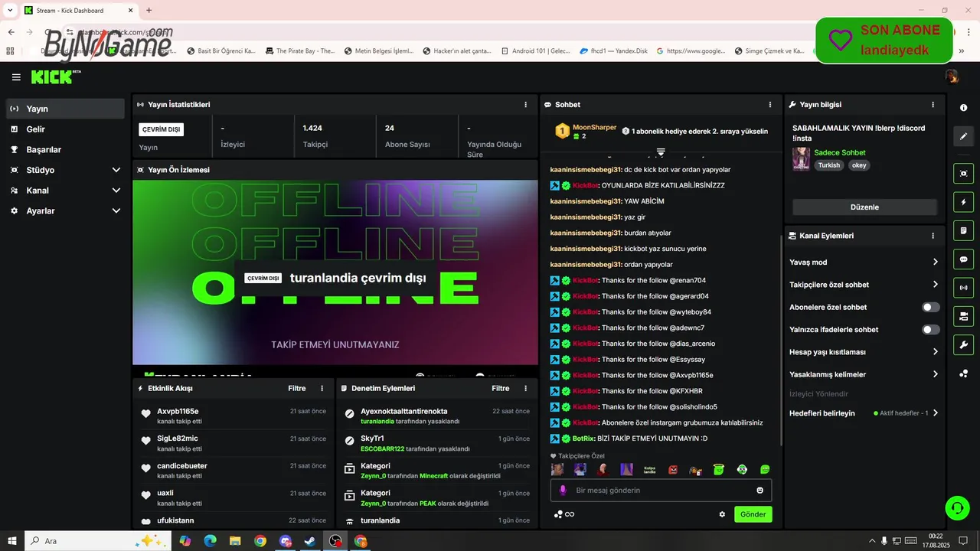
Task: Open Sohbet panel three-dot menu
Action: pyautogui.click(x=770, y=105)
